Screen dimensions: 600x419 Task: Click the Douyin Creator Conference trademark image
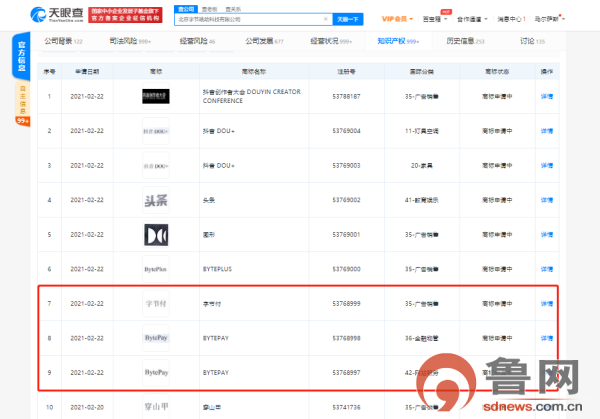[x=156, y=96]
